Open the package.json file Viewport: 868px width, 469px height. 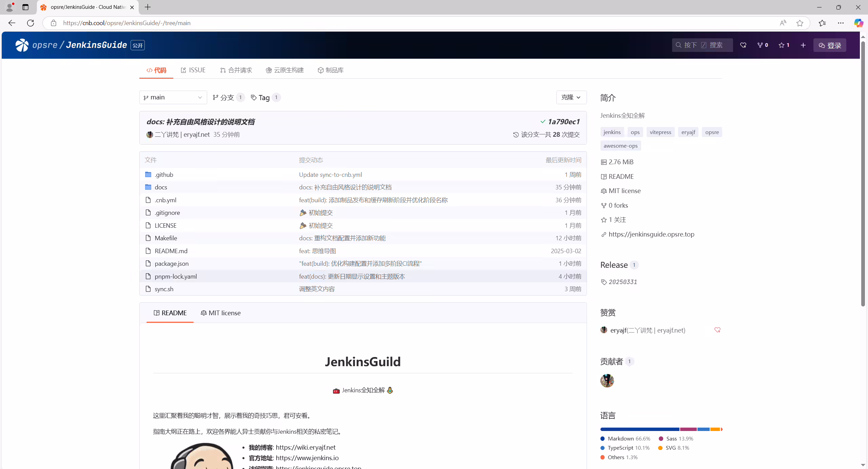tap(172, 263)
